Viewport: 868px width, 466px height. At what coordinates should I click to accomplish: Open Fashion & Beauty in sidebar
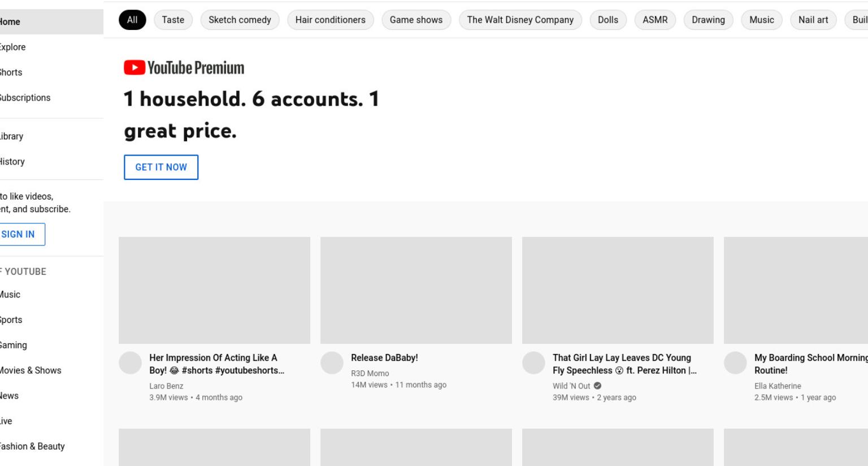point(51,446)
